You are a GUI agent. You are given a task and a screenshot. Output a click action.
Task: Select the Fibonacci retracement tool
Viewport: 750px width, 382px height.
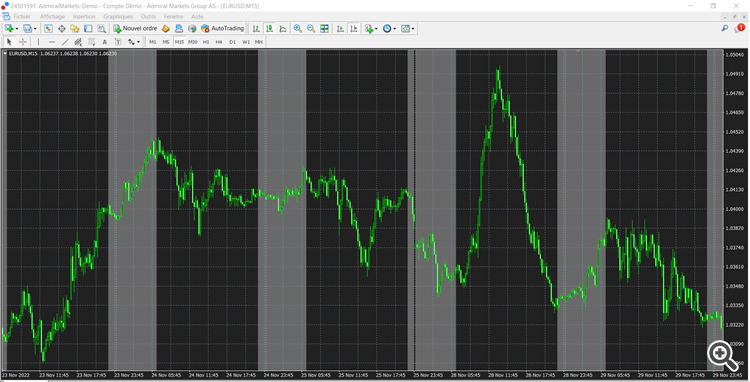coord(91,42)
